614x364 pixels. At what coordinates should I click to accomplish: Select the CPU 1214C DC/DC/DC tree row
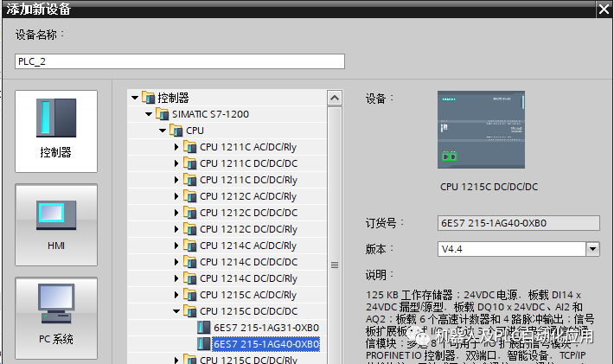click(227, 262)
